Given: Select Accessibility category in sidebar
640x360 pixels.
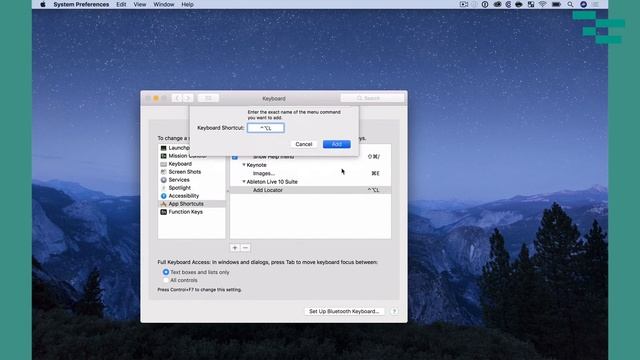Looking at the screenshot, I should pos(191,196).
